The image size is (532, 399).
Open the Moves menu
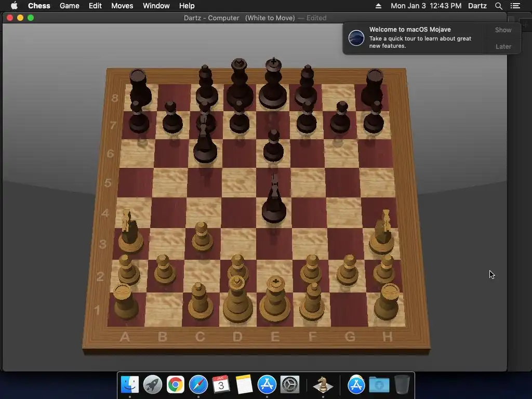pos(122,6)
